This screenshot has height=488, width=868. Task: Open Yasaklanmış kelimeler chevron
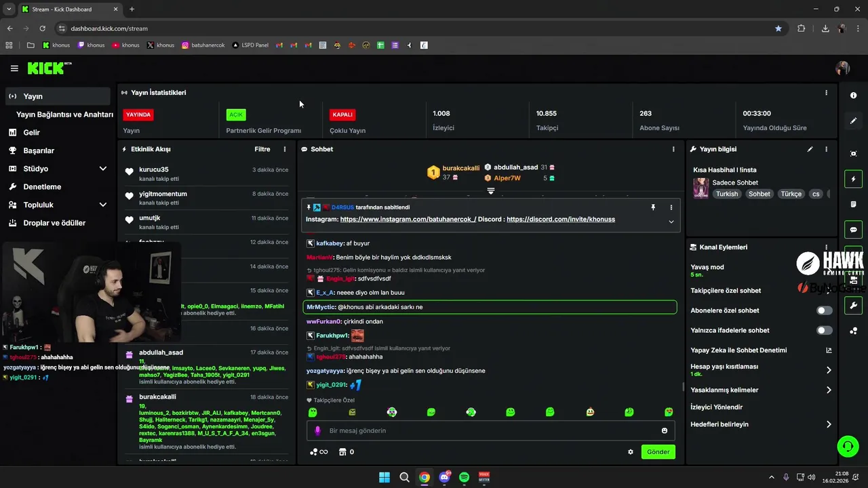click(829, 390)
